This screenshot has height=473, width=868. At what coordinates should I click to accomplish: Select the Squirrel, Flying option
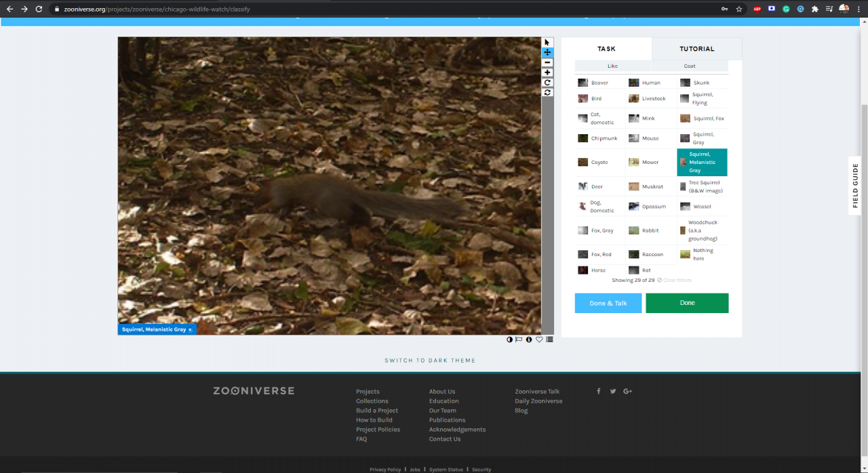702,98
